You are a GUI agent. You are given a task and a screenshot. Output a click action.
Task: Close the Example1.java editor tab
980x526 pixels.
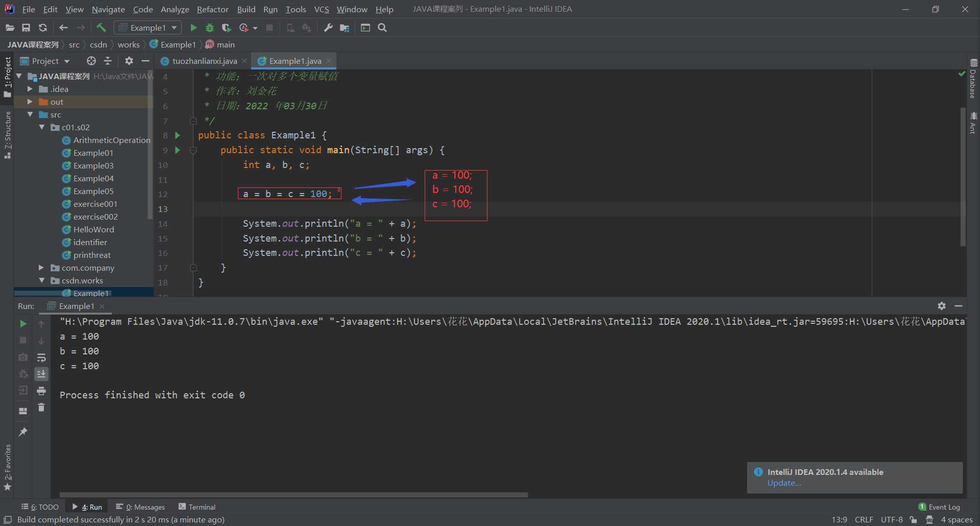point(329,61)
